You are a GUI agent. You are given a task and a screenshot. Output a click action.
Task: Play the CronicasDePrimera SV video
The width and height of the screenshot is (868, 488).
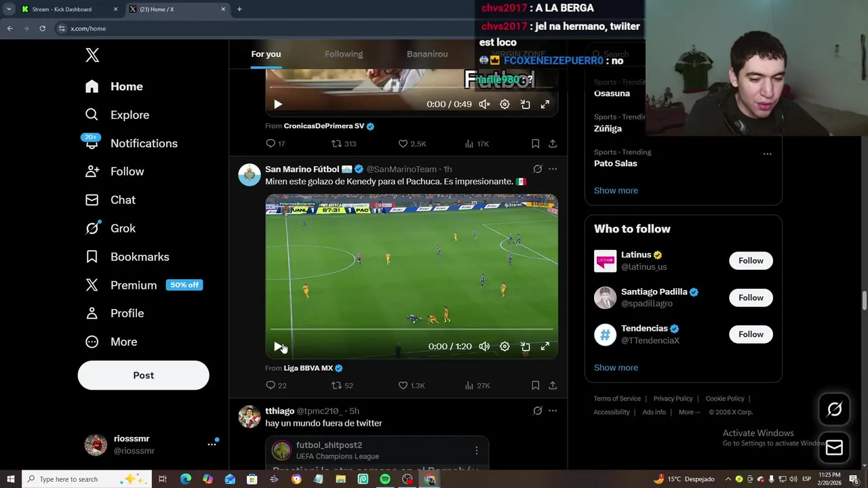(278, 104)
